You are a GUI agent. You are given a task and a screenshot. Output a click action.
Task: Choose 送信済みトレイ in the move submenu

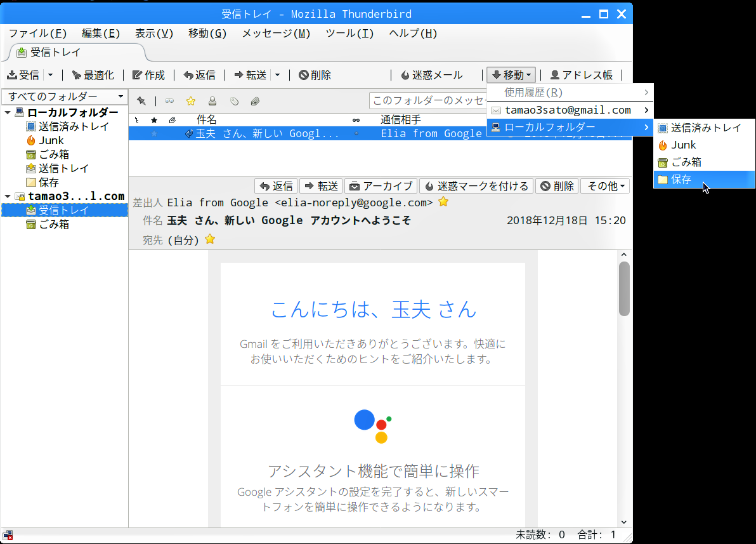pos(705,128)
